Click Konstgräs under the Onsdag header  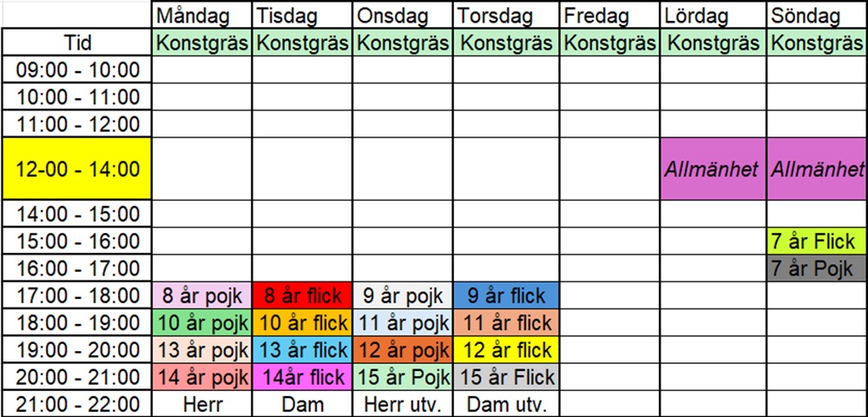[x=403, y=43]
